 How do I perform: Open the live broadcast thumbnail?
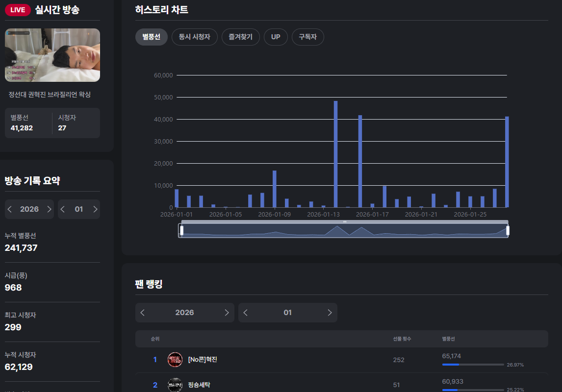tap(52, 55)
